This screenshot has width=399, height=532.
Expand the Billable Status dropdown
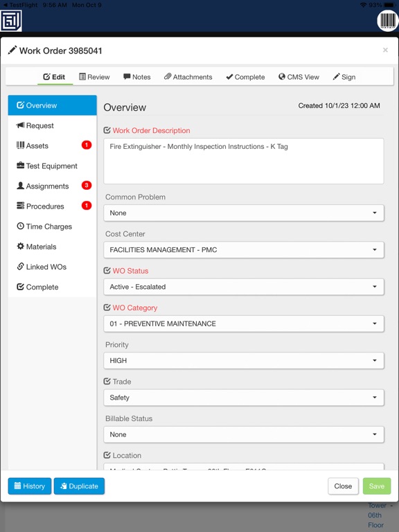[244, 434]
